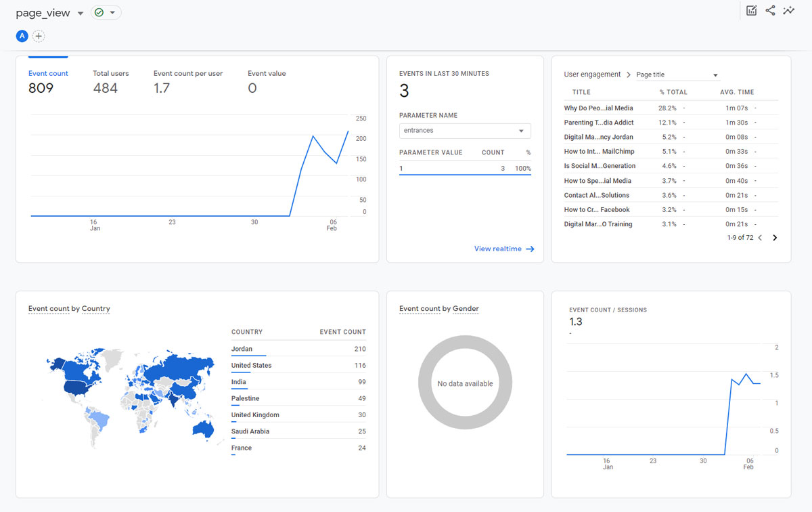Select the 'Parenting T...dia Addict' row
Viewport: 812px width, 512px height.
(x=671, y=123)
